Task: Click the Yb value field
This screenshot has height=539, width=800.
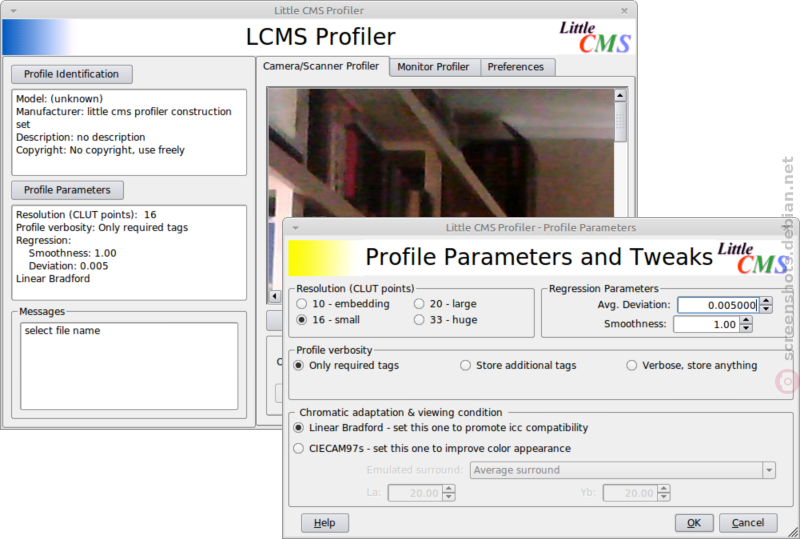Action: click(630, 493)
